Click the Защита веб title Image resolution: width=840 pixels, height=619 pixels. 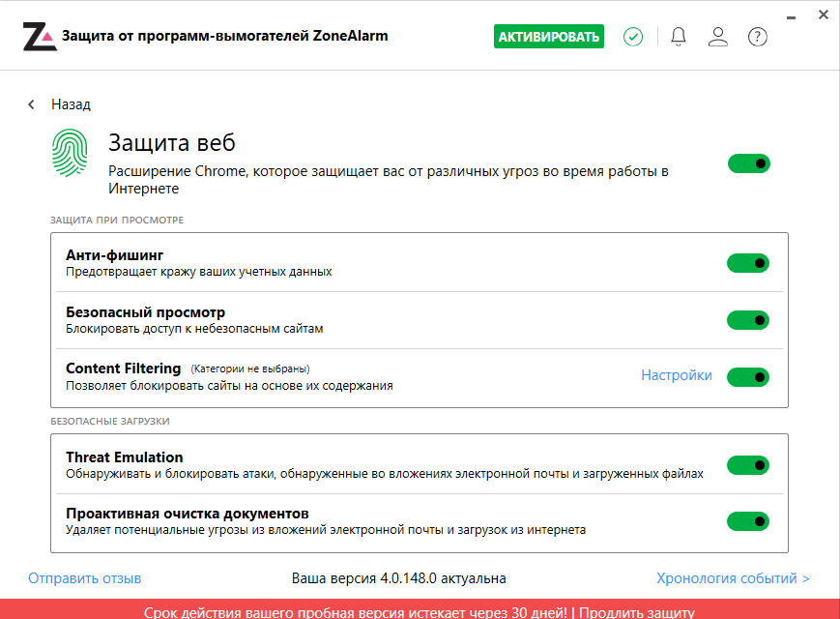click(x=172, y=142)
